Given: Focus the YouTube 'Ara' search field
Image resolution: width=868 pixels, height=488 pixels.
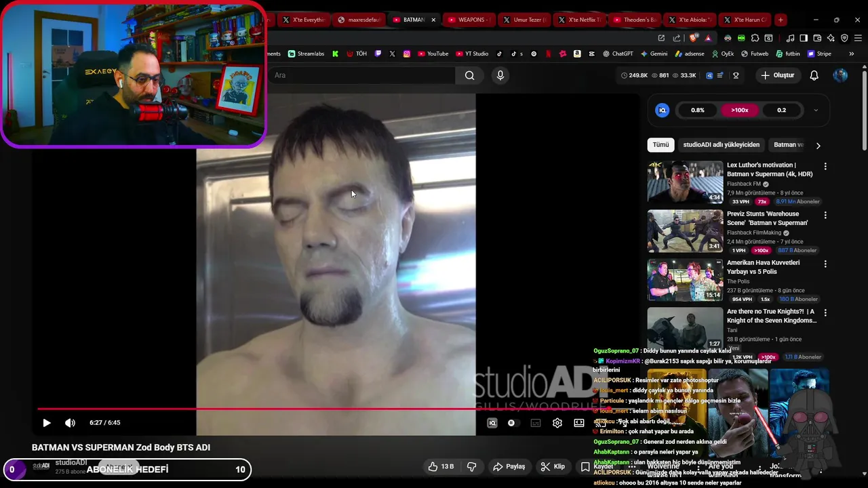Looking at the screenshot, I should click(x=363, y=75).
